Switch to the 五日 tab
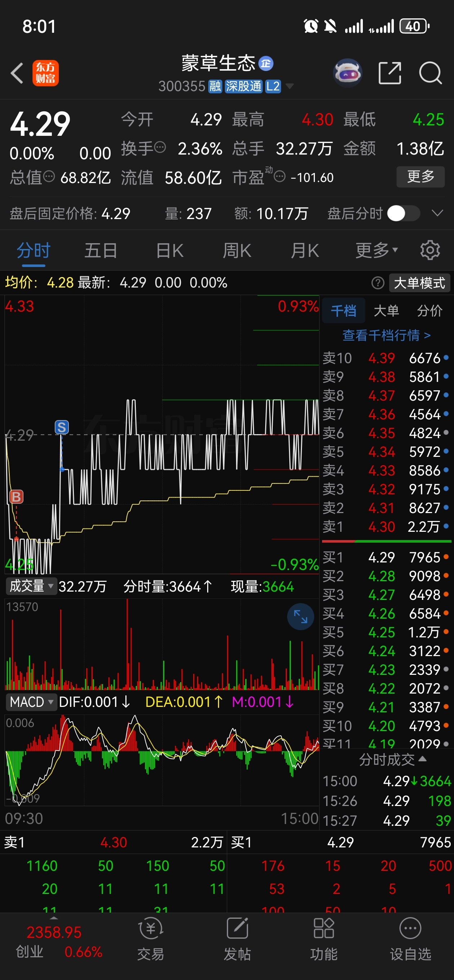 pos(101,251)
